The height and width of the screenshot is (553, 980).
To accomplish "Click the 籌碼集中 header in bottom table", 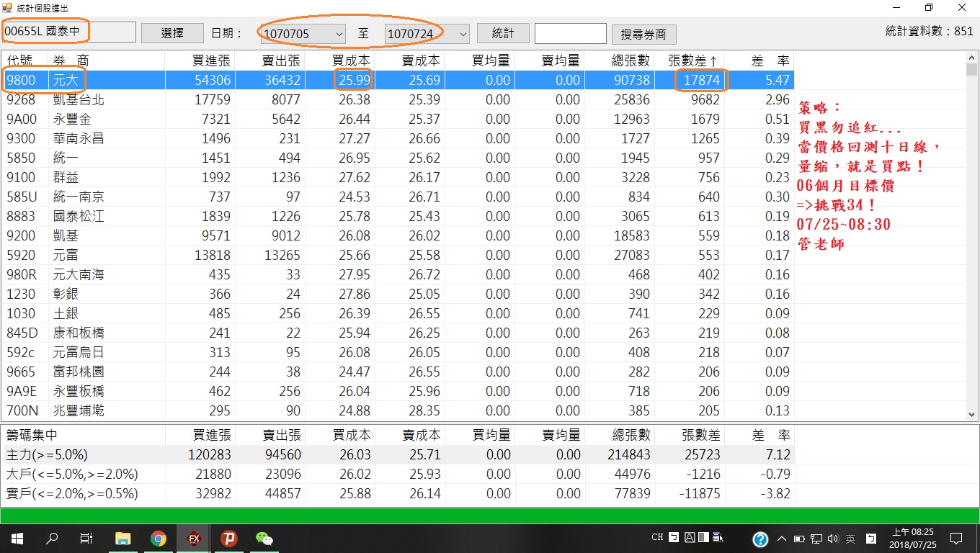I will point(84,435).
